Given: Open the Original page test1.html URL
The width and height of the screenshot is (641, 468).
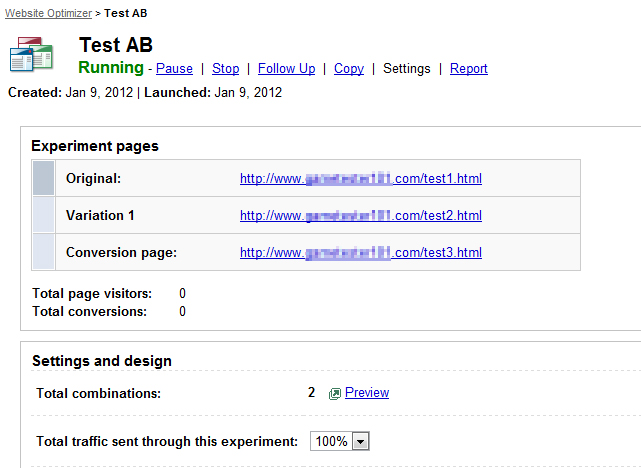Looking at the screenshot, I should click(x=360, y=178).
